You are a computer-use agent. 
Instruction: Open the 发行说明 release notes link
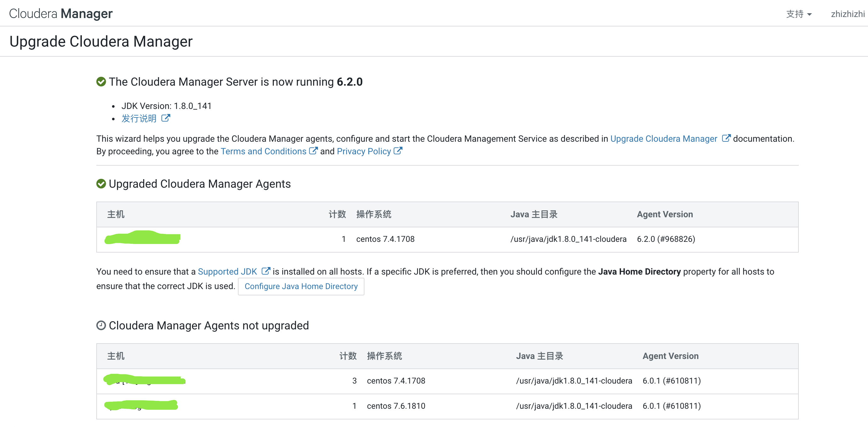pos(139,118)
